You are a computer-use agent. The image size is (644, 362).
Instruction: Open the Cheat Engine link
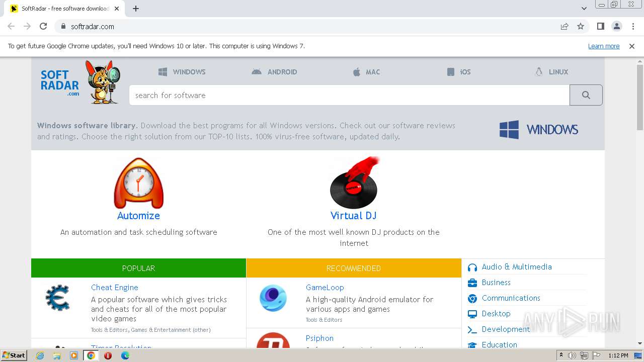click(115, 288)
